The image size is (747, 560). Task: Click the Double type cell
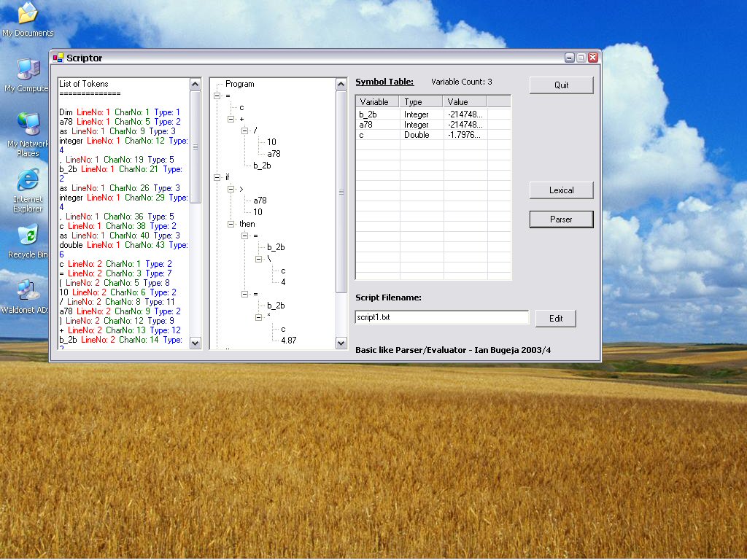coord(417,135)
